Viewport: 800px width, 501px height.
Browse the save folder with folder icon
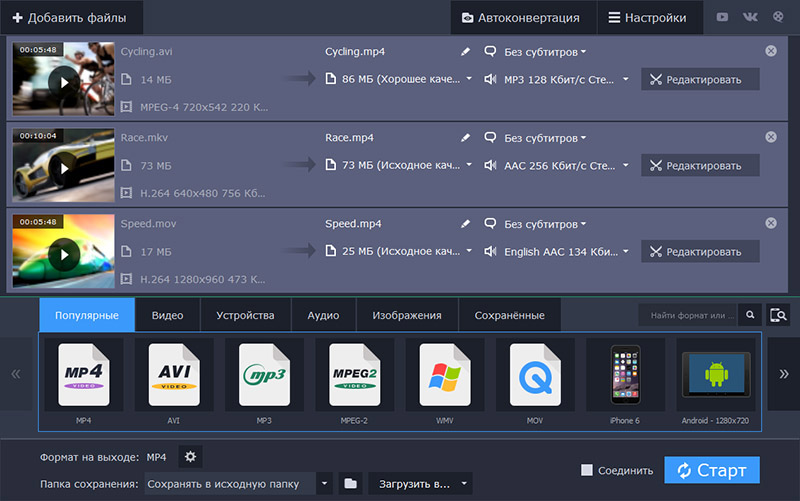(350, 484)
